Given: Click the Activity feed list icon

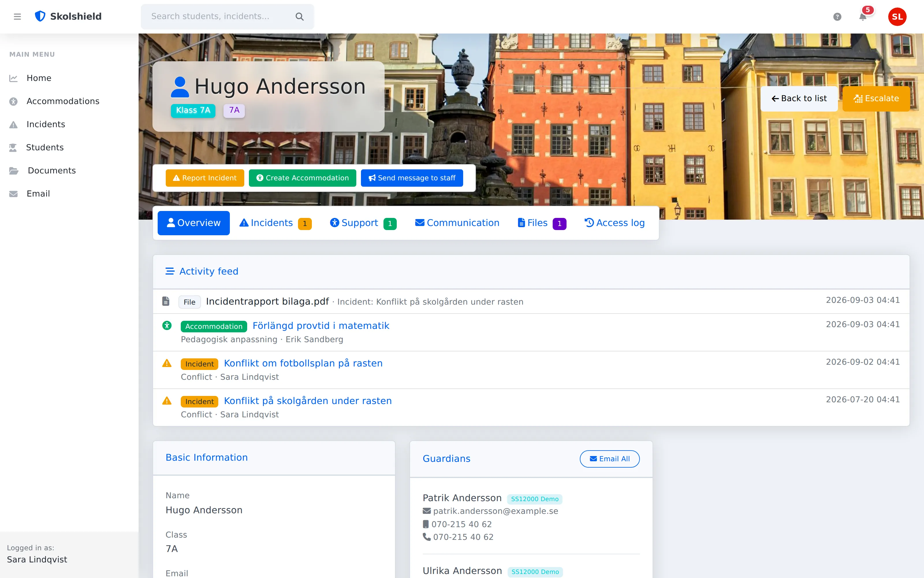Looking at the screenshot, I should 169,271.
